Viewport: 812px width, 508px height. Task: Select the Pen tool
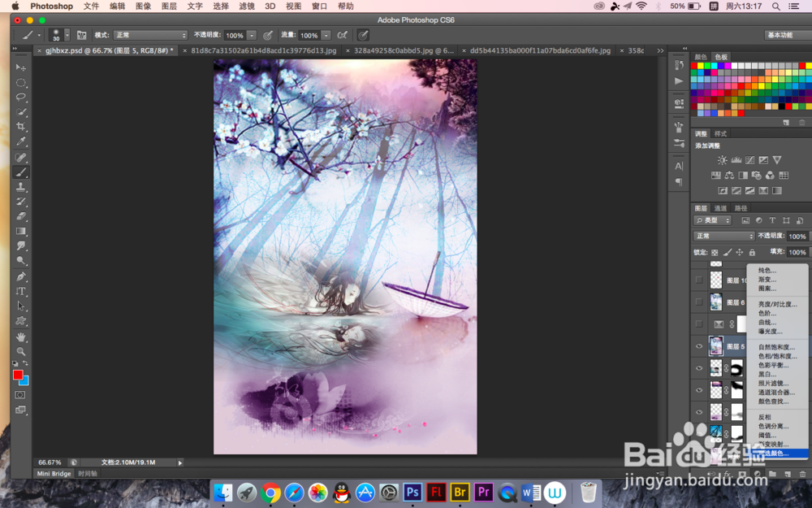(x=21, y=276)
